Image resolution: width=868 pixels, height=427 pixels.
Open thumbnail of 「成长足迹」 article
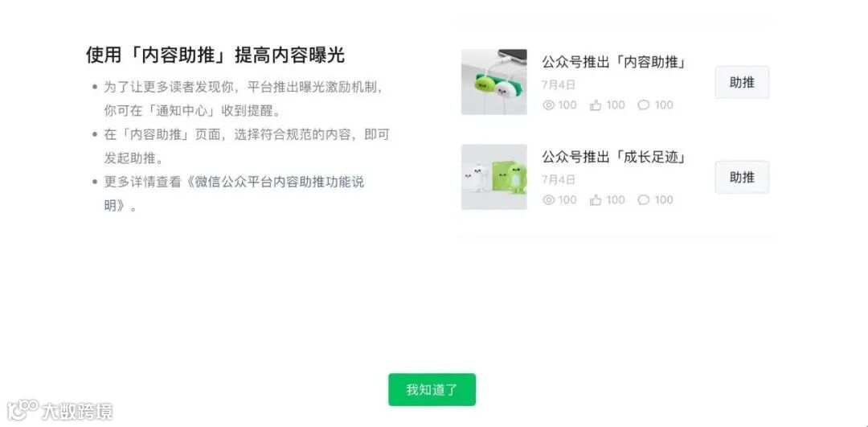pos(494,177)
